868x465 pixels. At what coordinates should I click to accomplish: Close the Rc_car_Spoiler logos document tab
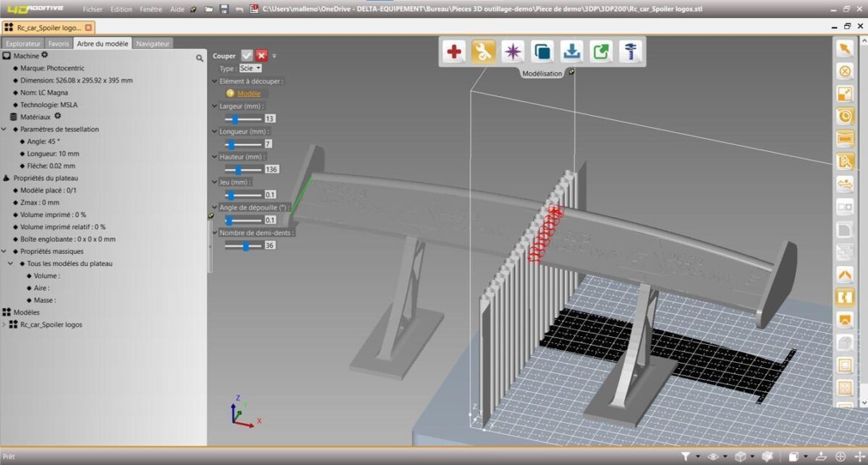click(88, 27)
